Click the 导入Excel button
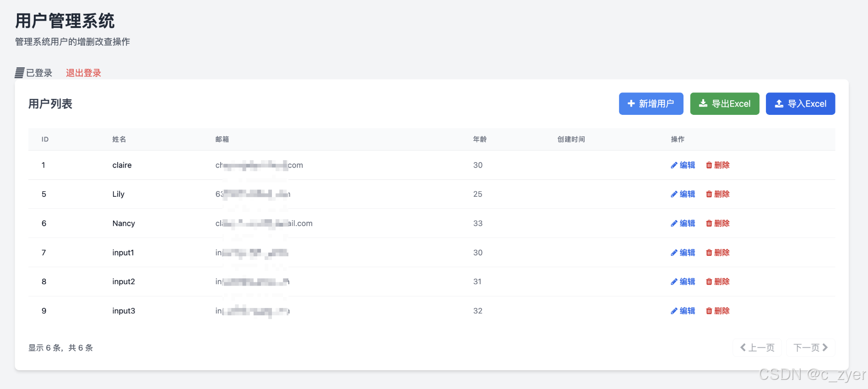Image resolution: width=868 pixels, height=389 pixels. 800,104
